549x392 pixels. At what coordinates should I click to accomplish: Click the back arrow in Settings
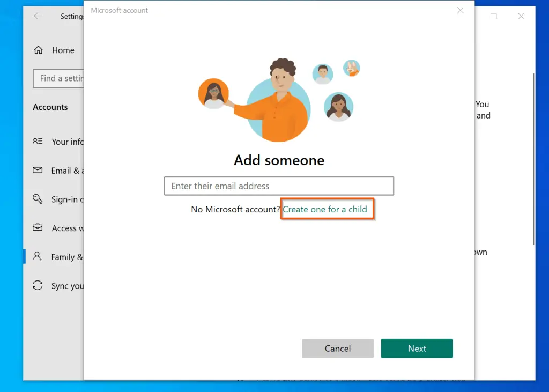pyautogui.click(x=38, y=16)
